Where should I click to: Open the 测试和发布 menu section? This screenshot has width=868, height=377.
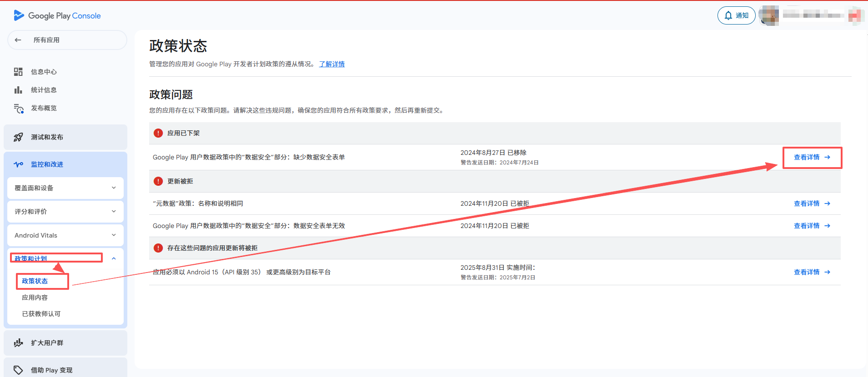[x=65, y=137]
